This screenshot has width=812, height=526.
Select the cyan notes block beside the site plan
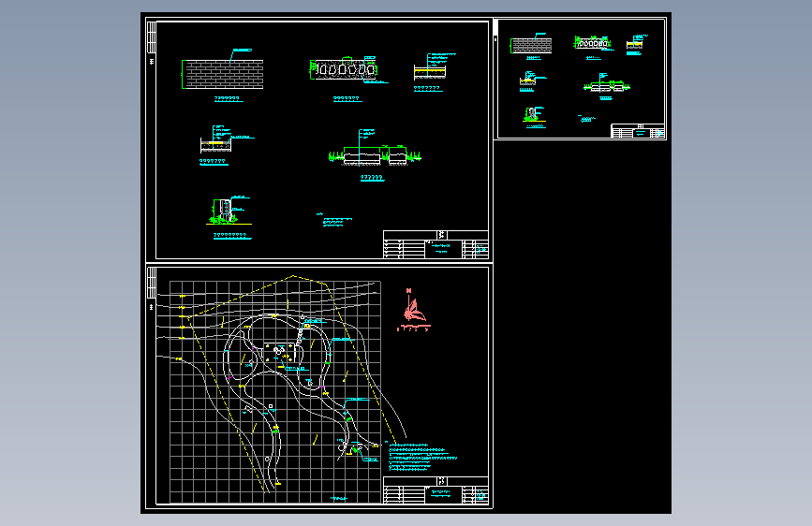(422, 457)
